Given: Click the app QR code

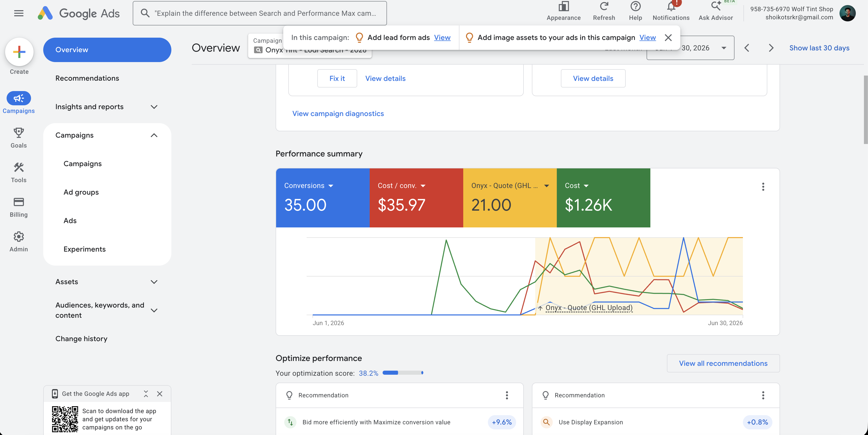Looking at the screenshot, I should [x=65, y=419].
